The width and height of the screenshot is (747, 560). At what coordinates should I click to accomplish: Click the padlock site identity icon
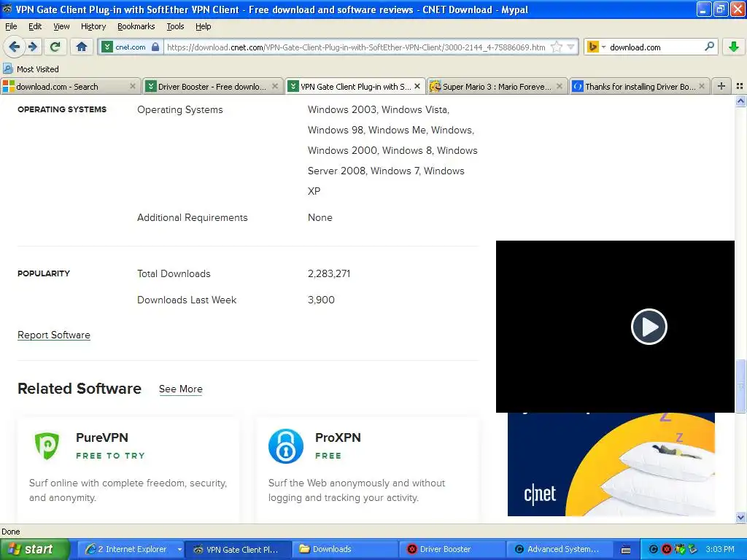coord(155,47)
